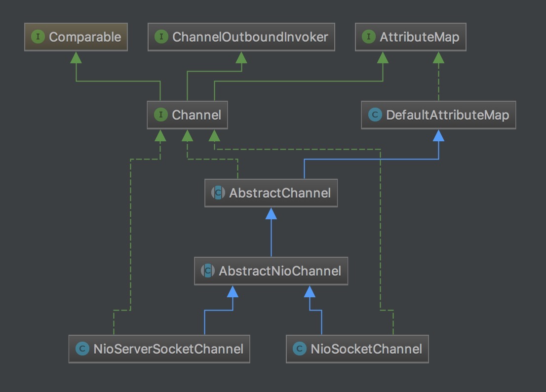Screen dimensions: 546x392
Task: Select the AbstractNioChannel label
Action: (280, 271)
